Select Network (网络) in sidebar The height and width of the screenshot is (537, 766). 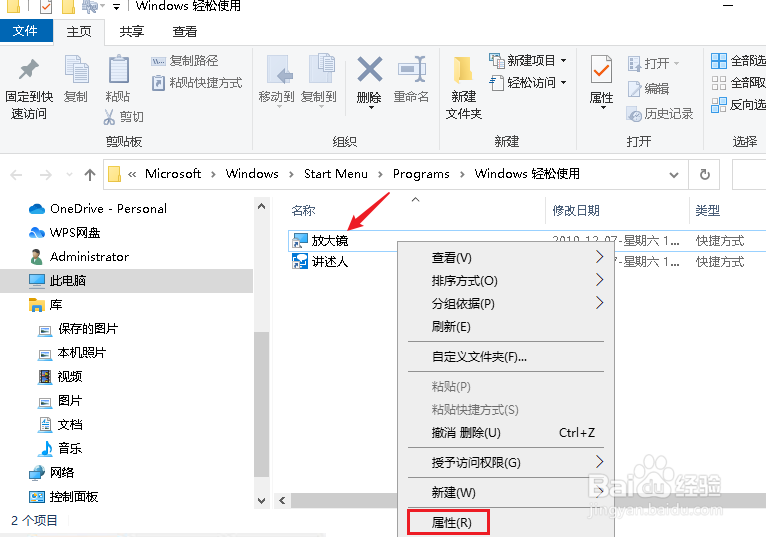(51, 473)
